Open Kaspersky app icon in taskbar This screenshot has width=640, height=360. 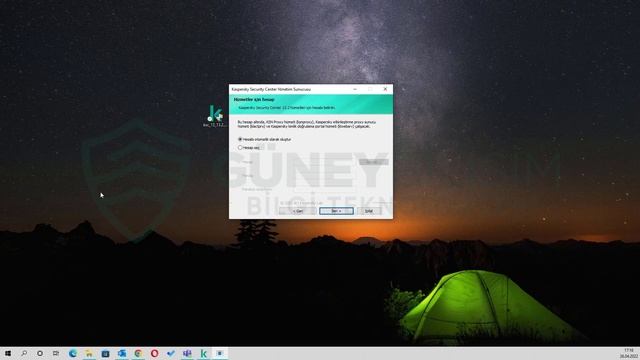coord(203,353)
